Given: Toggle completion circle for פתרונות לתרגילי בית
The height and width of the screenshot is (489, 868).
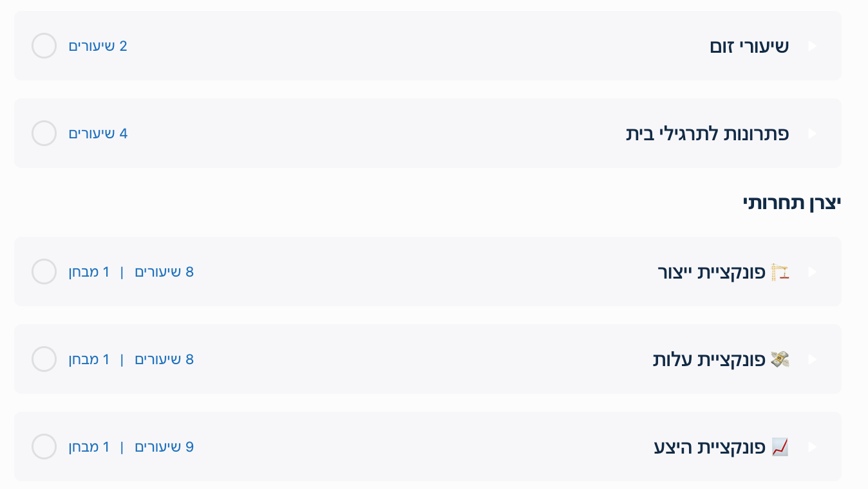Looking at the screenshot, I should coord(44,133).
